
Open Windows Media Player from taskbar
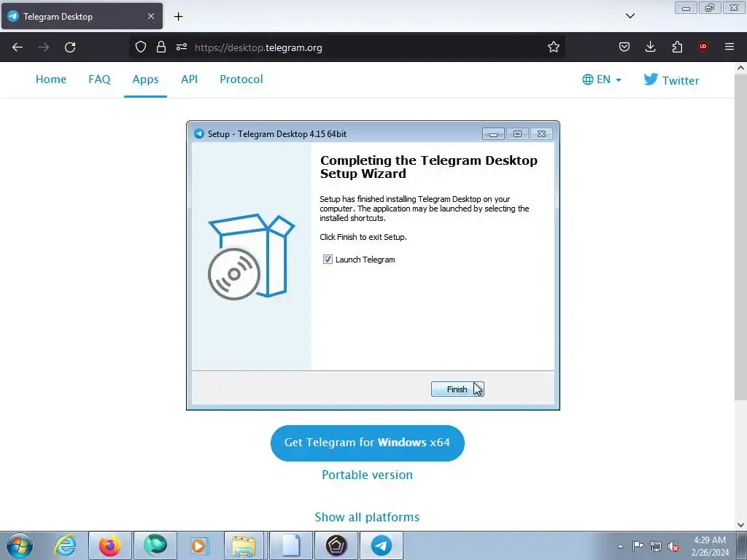point(198,545)
